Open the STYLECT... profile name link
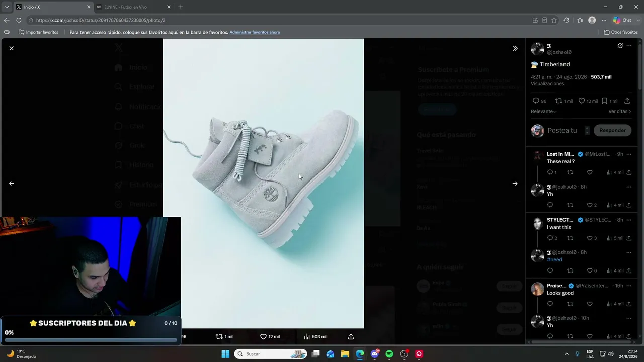644x362 pixels. (x=560, y=220)
